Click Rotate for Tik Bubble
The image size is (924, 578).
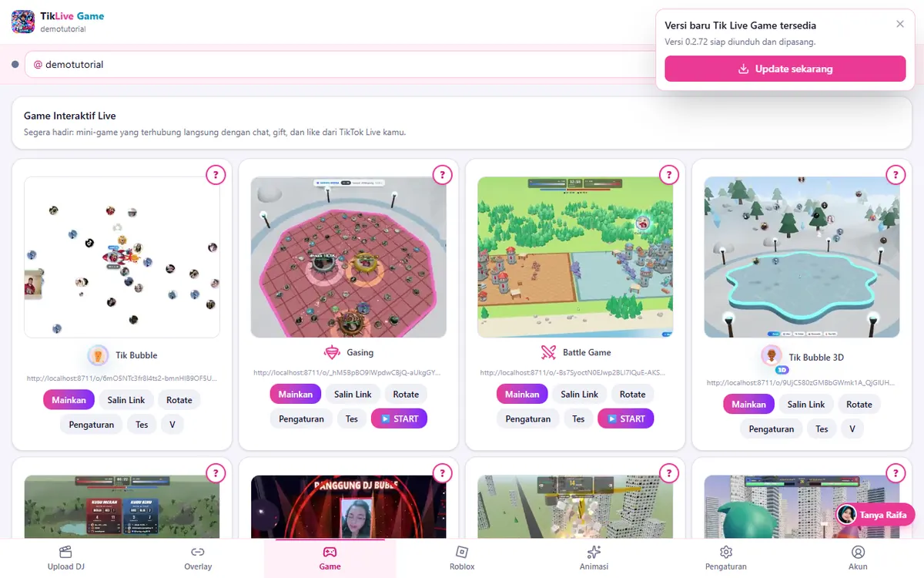179,400
